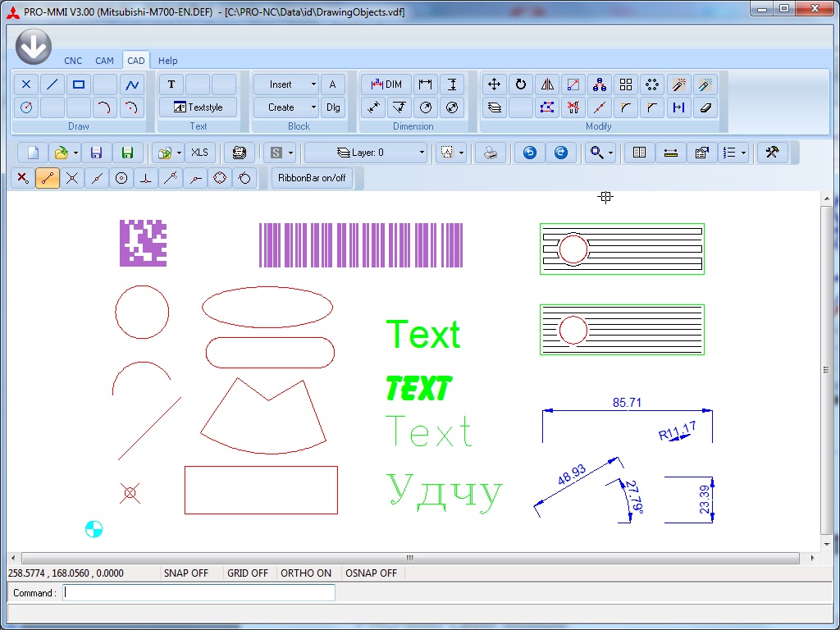Click the Rotate tool in Modify
This screenshot has height=630, width=840.
521,84
